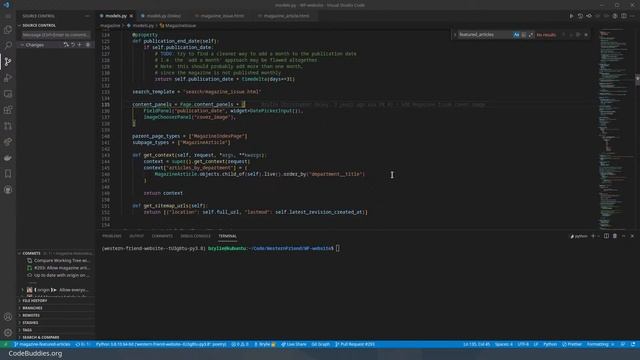This screenshot has width=640, height=360.
Task: Expand the replace toggle arrow in the find widget
Action: 455,35
